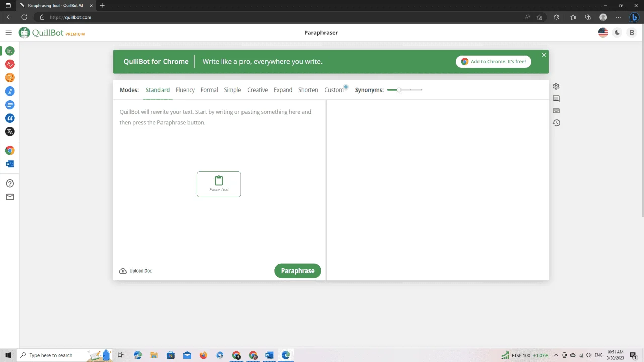Viewport: 644px width, 362px height.
Task: Open the paraphrase history icon
Action: point(556,123)
